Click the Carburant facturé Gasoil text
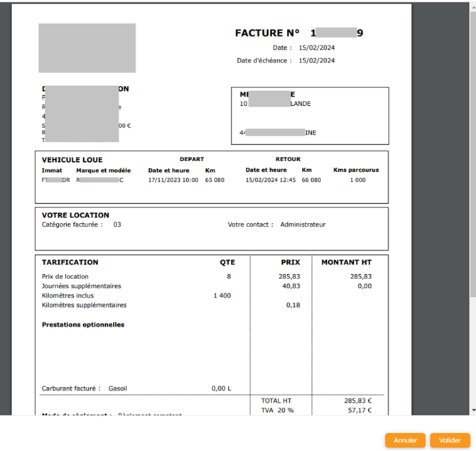476x451 pixels. pyautogui.click(x=85, y=388)
